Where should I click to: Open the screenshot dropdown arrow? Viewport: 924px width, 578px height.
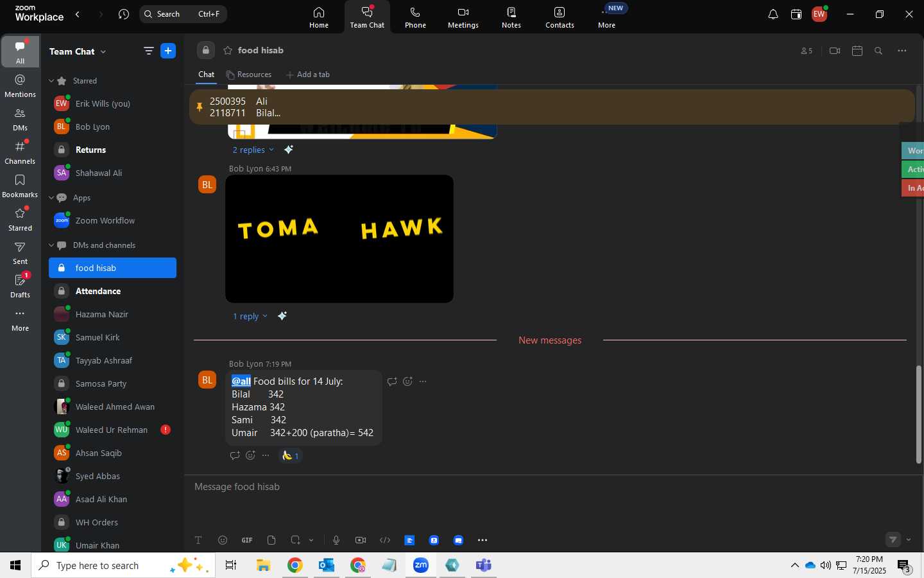(311, 540)
